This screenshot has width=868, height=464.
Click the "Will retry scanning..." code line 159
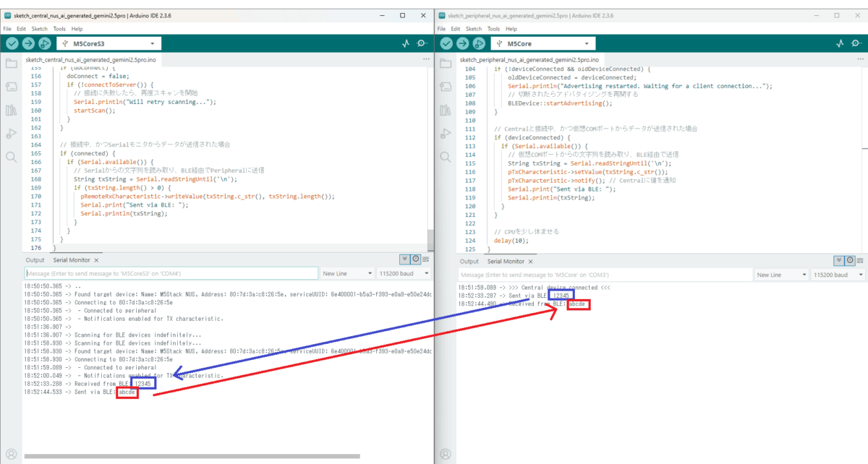[x=145, y=102]
